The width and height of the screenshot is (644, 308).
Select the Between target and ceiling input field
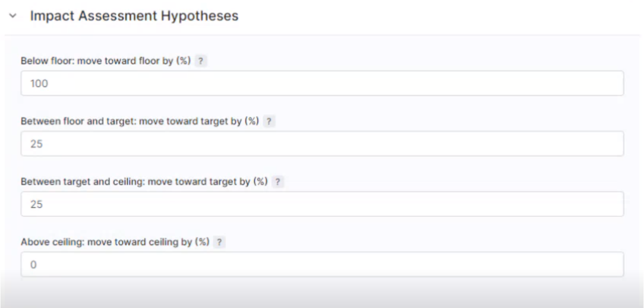[322, 204]
